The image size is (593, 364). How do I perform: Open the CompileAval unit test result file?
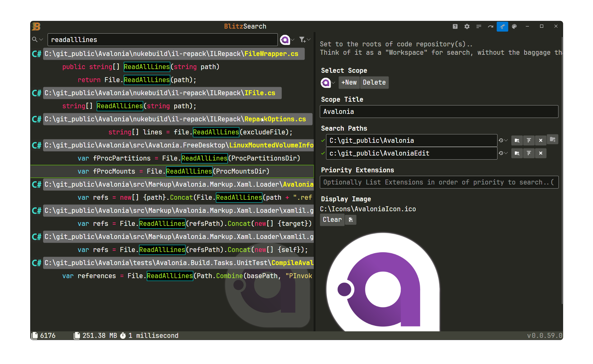[x=178, y=263]
